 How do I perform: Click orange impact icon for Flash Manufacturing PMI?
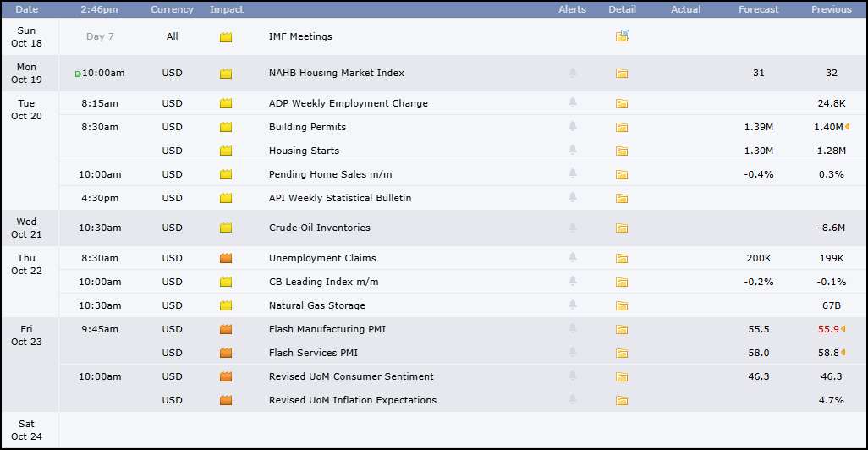(x=226, y=329)
